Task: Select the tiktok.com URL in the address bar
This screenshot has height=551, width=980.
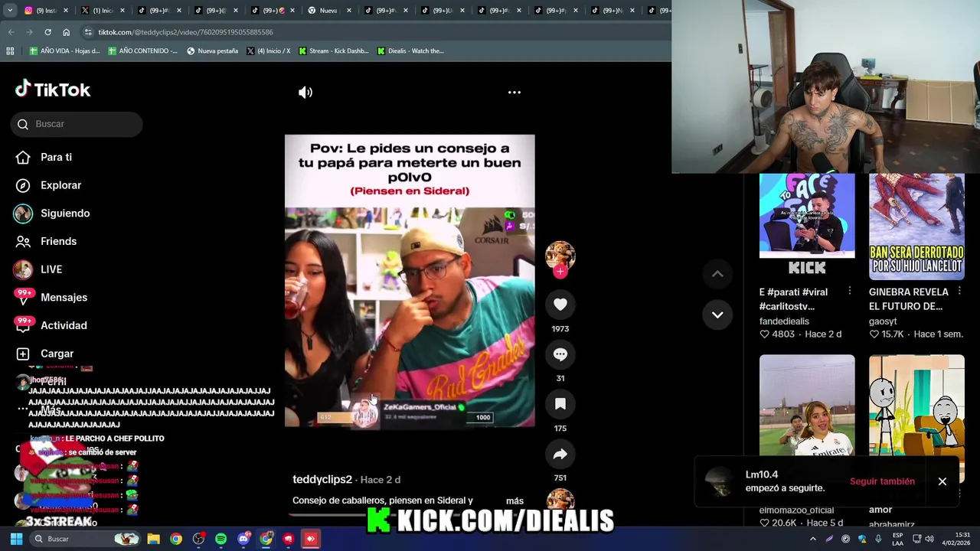Action: pyautogui.click(x=185, y=32)
